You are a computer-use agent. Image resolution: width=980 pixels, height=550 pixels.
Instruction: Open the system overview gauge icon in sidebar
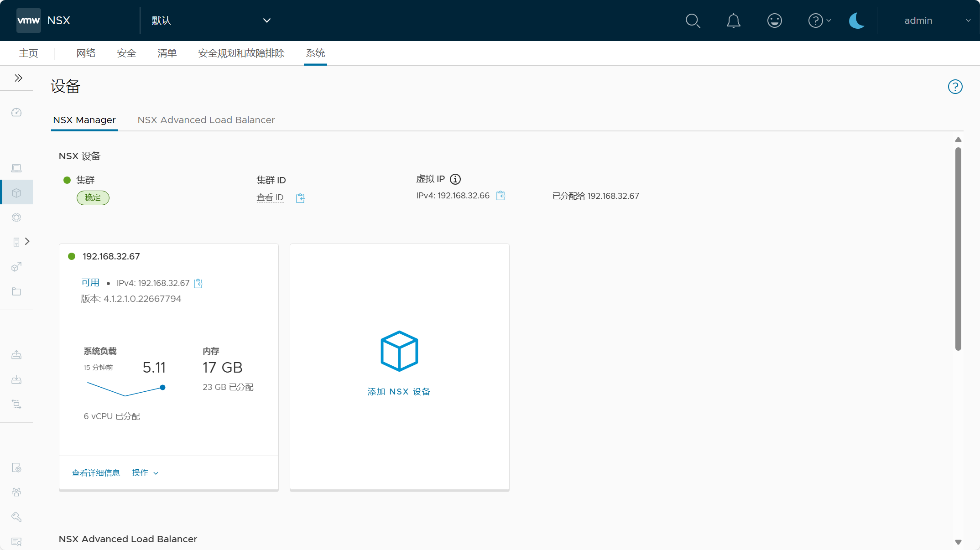(16, 112)
